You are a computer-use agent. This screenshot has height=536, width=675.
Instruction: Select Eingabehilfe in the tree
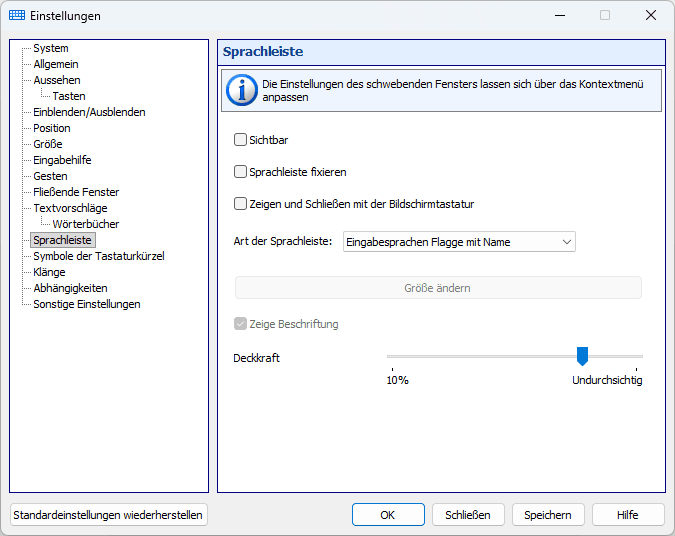tap(62, 160)
